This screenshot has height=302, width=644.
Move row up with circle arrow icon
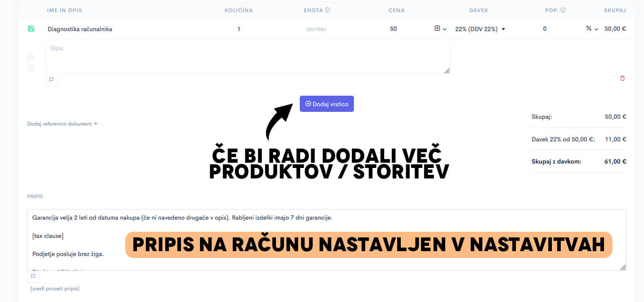point(31,58)
